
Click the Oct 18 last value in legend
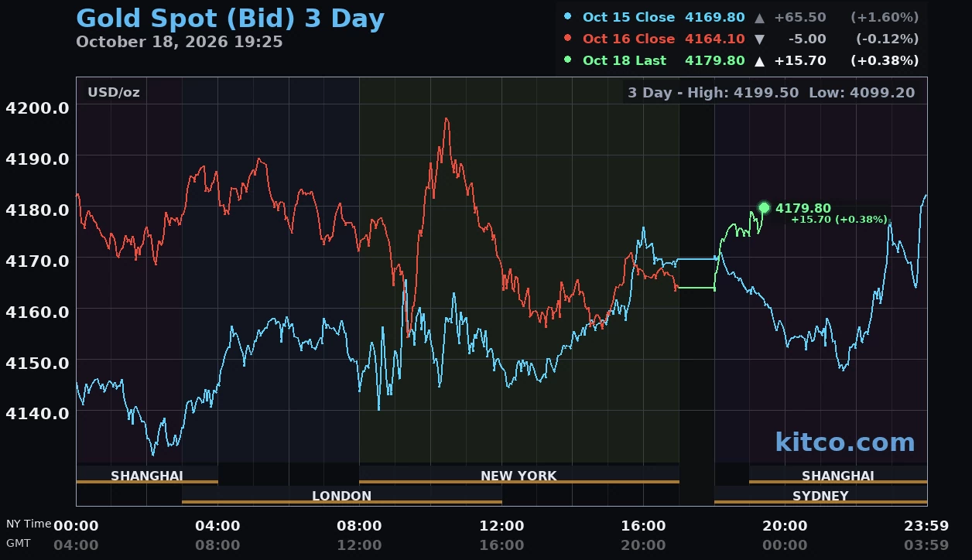click(x=715, y=60)
